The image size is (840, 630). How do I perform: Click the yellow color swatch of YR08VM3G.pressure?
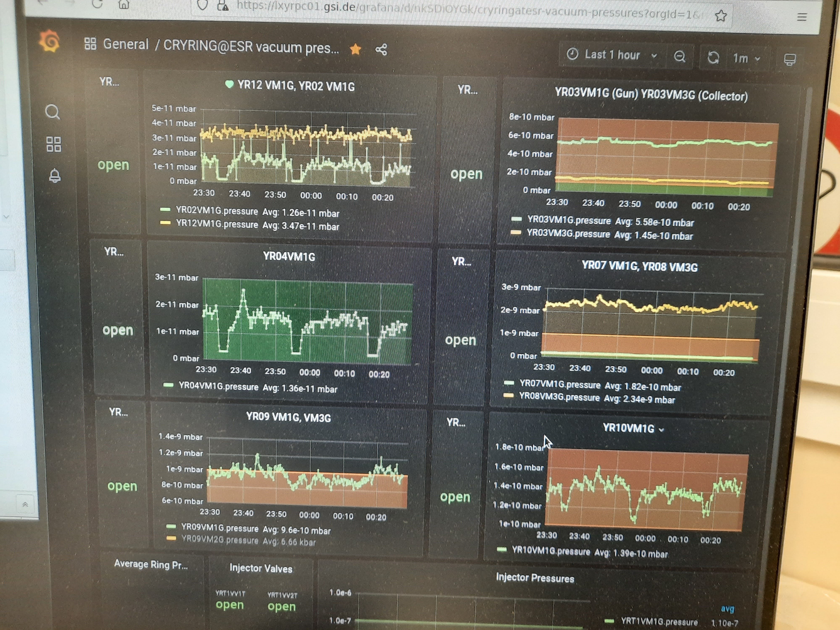(x=508, y=395)
